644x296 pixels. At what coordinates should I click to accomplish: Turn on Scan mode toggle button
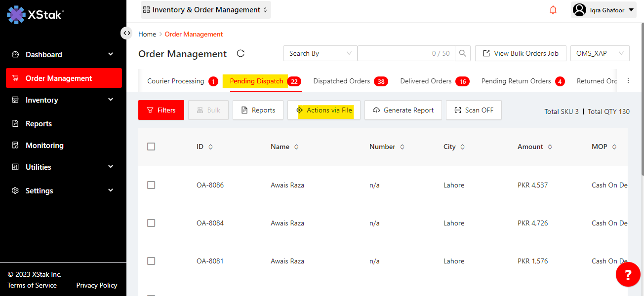(x=473, y=110)
